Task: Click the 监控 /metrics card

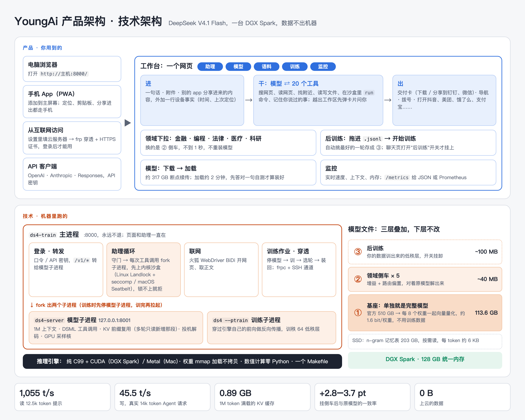Action: coord(408,173)
